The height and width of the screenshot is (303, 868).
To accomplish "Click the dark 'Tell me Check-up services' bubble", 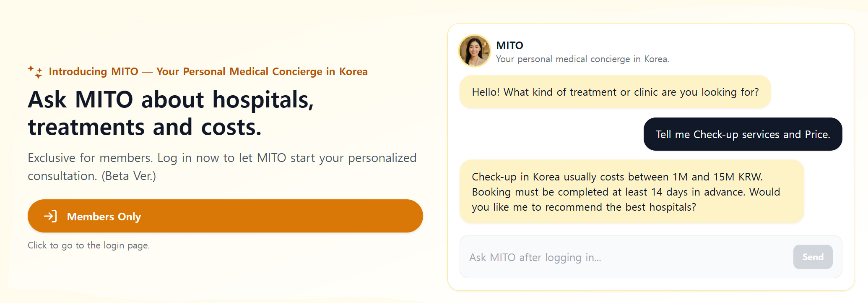I will click(743, 134).
